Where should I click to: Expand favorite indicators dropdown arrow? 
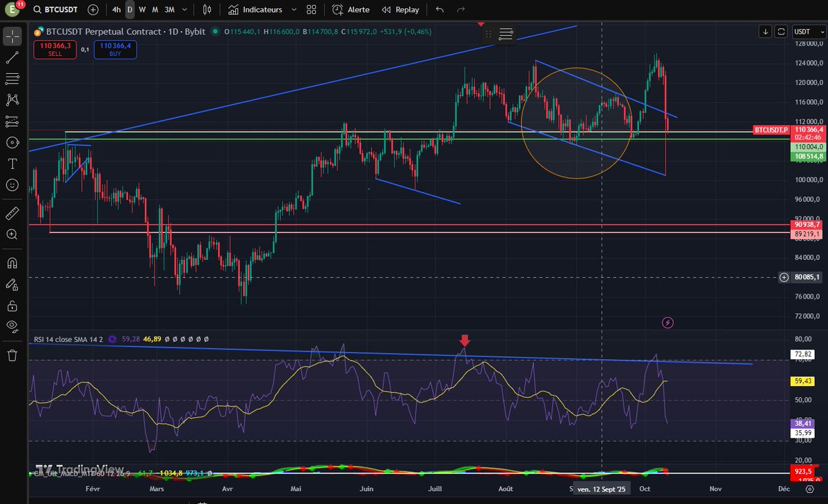(x=295, y=10)
